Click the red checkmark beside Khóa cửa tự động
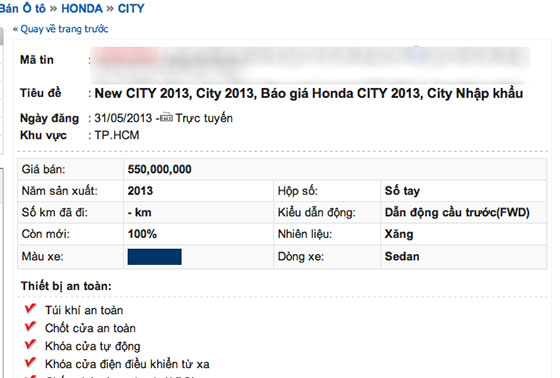560x378 pixels. [30, 344]
